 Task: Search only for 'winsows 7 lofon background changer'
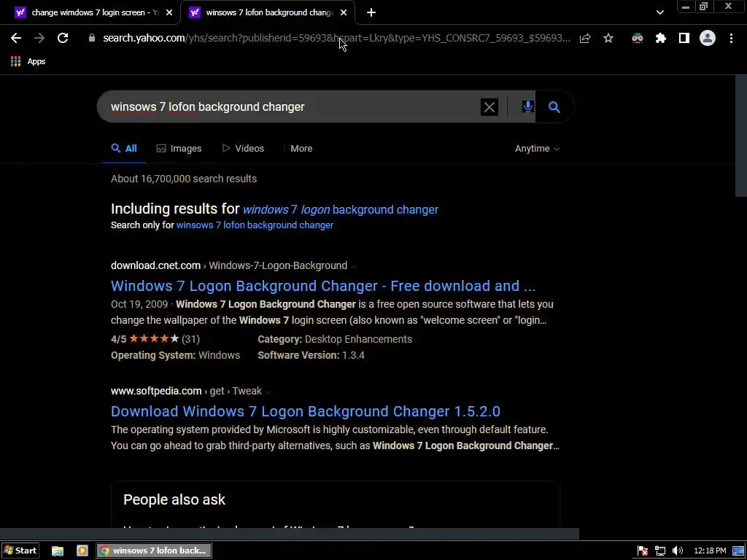pos(255,225)
